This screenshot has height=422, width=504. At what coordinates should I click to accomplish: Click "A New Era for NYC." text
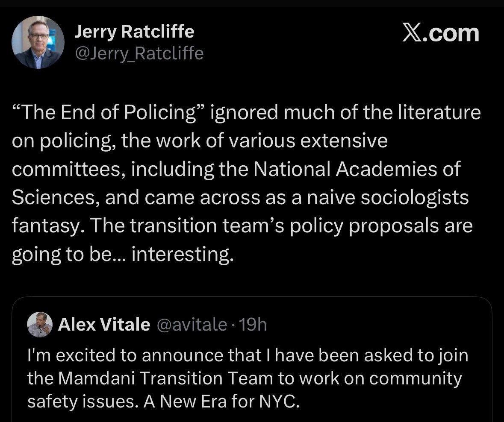tap(221, 402)
